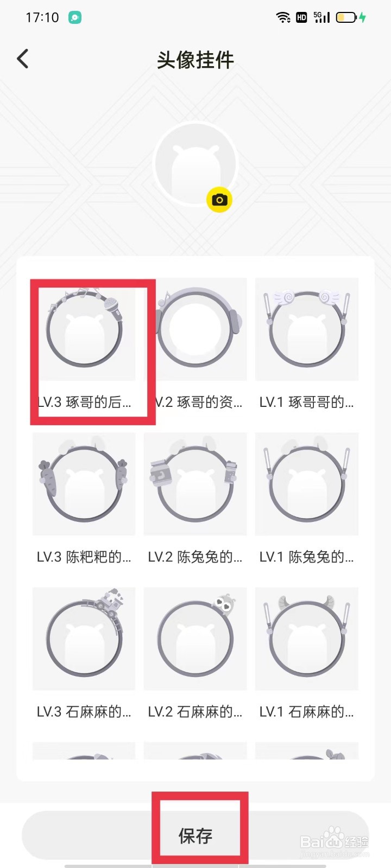Tap the LV.2 石麻麻的 label text
Viewport: 391px width, 868px height.
click(x=195, y=712)
